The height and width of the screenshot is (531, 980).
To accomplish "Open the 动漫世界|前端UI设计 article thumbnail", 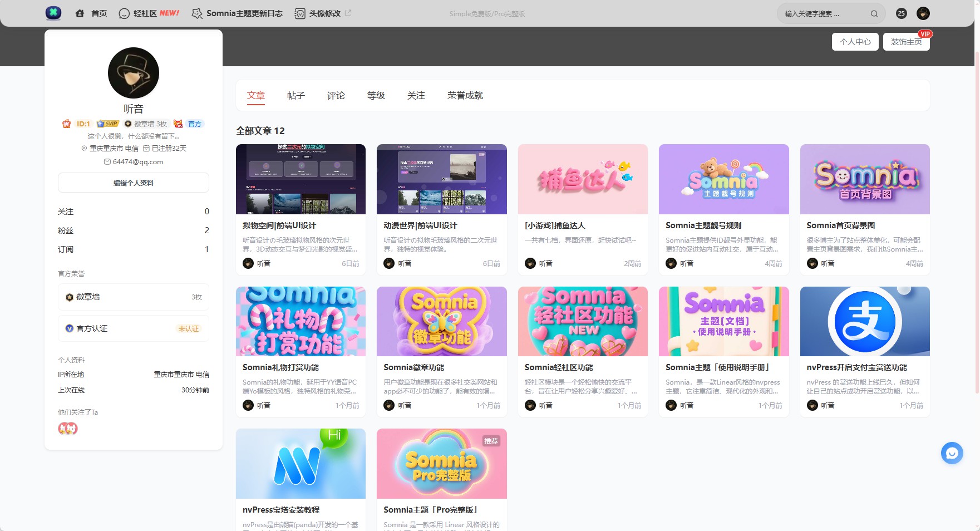I will click(442, 179).
